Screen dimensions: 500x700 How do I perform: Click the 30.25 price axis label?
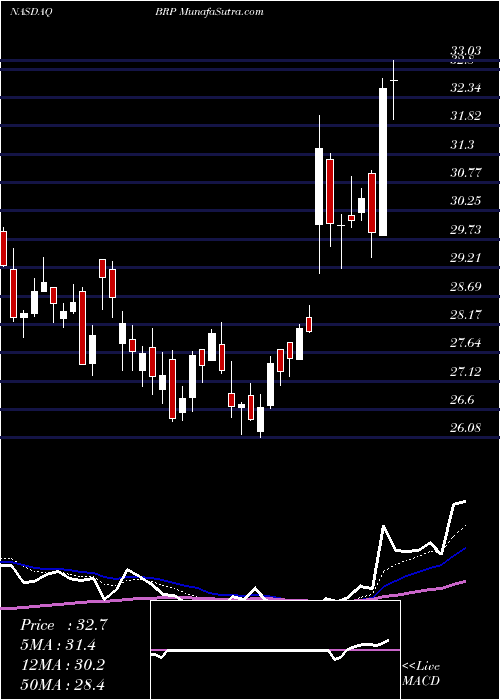pos(466,201)
